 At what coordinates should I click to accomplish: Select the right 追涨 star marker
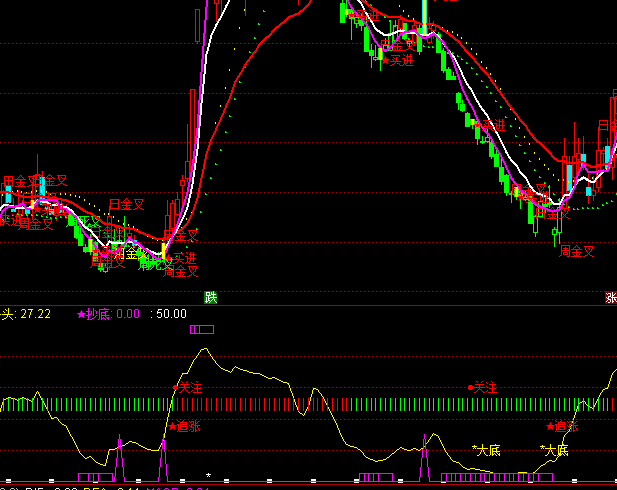562,426
